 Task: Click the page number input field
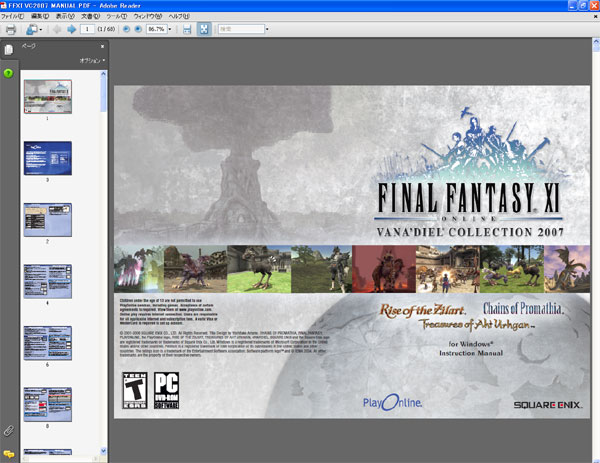point(87,29)
